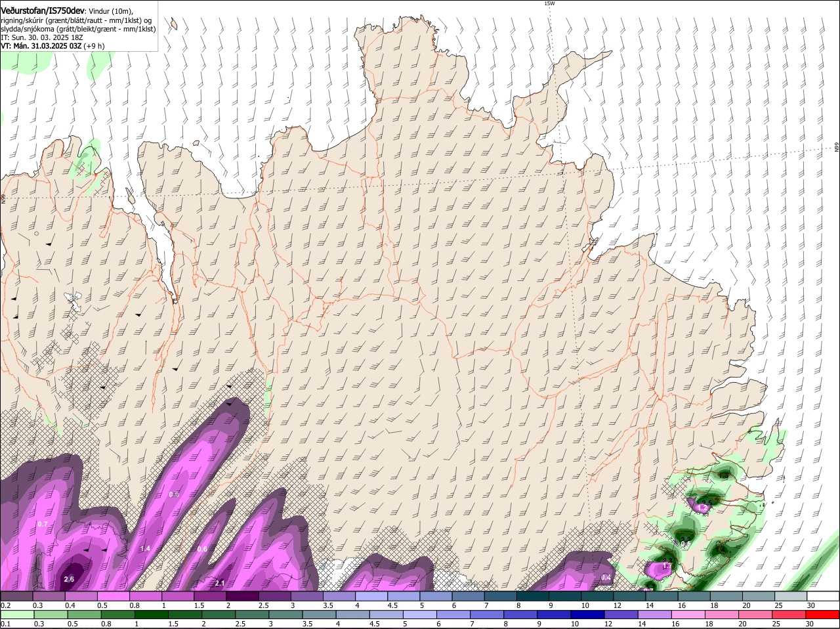Click the 'slydda/snjókoma' legend description line
Image resolution: width=840 pixels, height=629 pixels.
click(78, 29)
